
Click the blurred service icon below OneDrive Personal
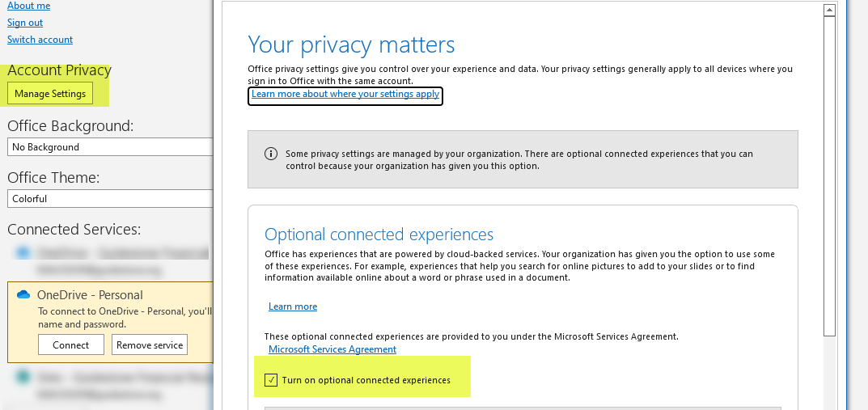[x=23, y=378]
